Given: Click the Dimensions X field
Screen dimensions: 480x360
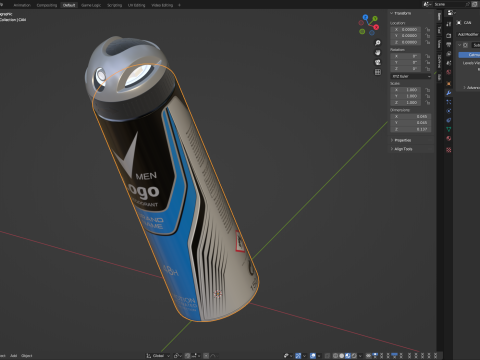Looking at the screenshot, I should click(411, 116).
